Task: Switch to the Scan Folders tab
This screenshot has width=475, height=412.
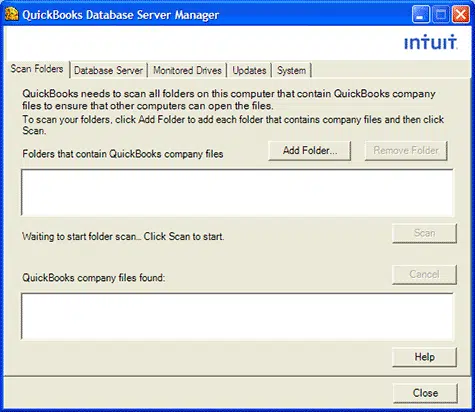Action: point(37,69)
